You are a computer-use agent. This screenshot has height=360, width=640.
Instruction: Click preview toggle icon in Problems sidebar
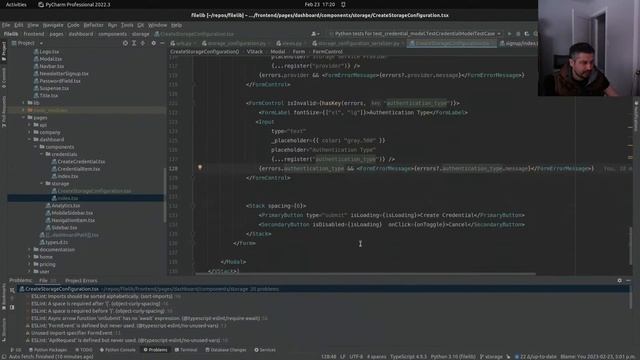click(12, 307)
